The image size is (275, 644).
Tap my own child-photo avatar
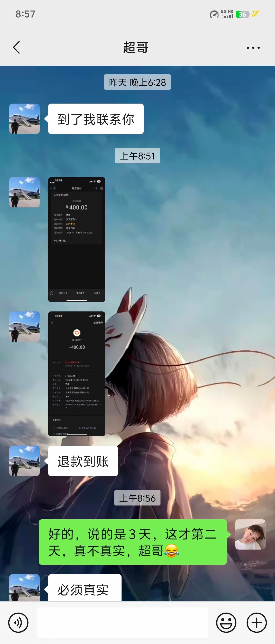250,534
